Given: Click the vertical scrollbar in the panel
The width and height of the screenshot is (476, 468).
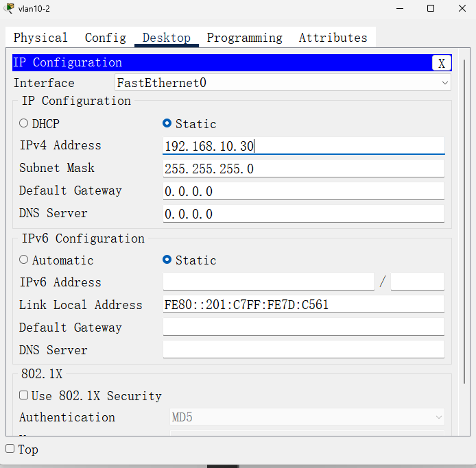Looking at the screenshot, I should point(464,221).
